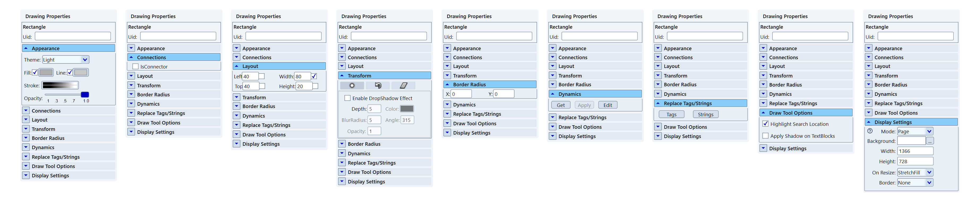Open the On Resize StretchFill dropdown

tap(915, 172)
